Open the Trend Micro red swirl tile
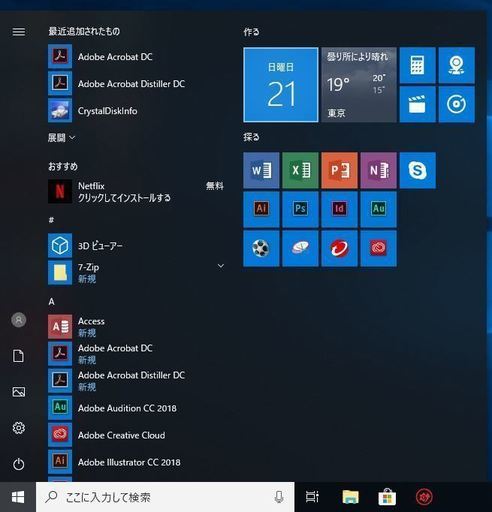Viewport: 492px width, 512px height. click(x=339, y=248)
